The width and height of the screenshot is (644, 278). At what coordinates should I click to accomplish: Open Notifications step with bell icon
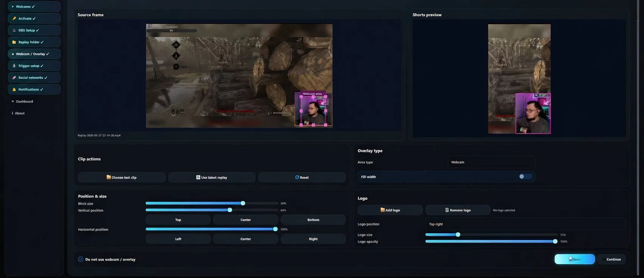coord(34,89)
